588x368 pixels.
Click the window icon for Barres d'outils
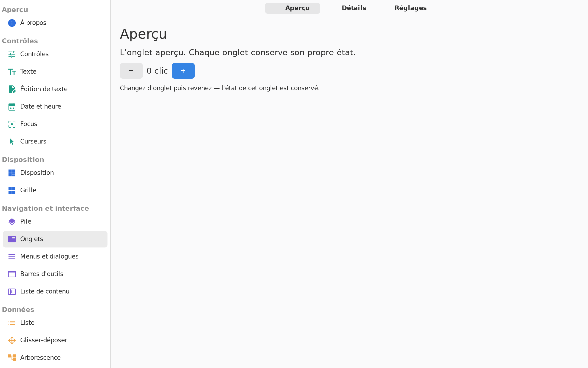[12, 274]
